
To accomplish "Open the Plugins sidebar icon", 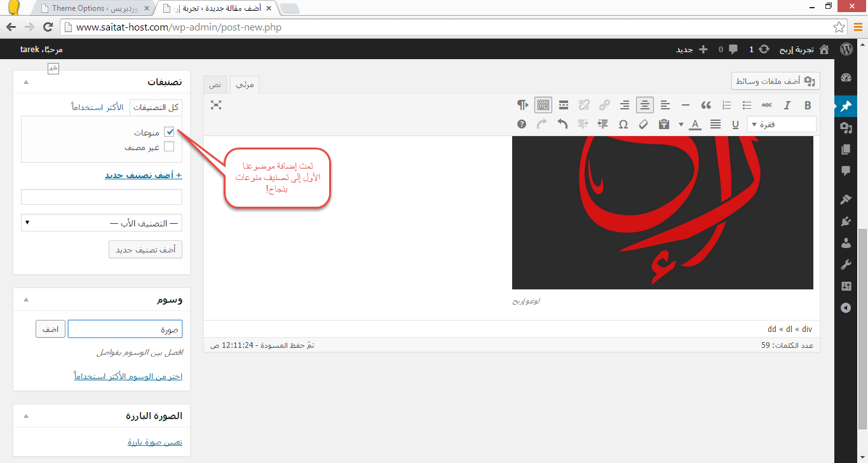I will 846,221.
